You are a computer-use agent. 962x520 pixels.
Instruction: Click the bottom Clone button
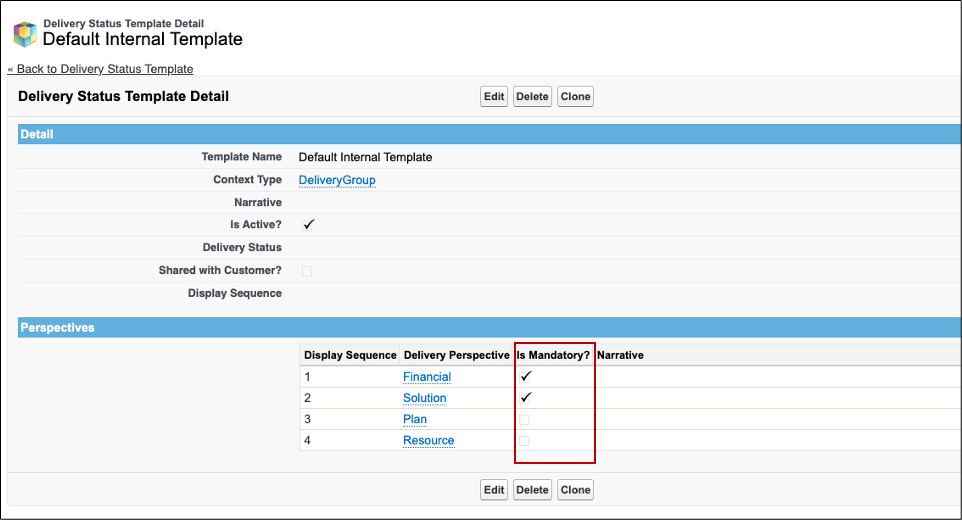(575, 490)
